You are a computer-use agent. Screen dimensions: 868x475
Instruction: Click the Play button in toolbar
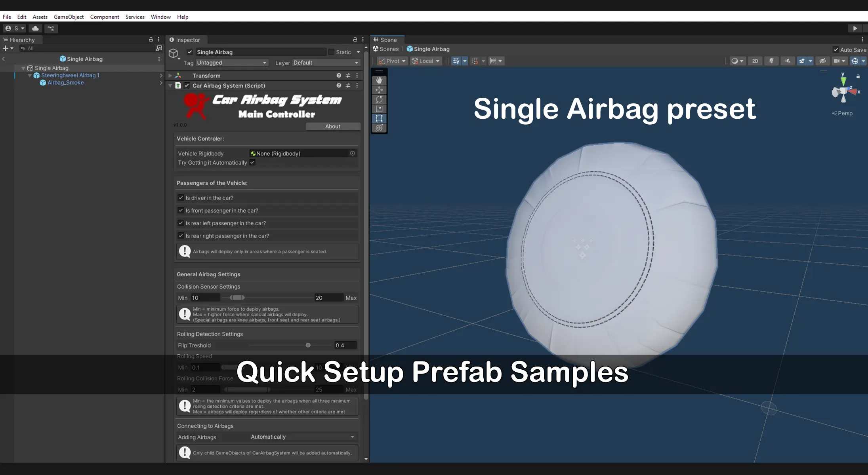click(x=855, y=28)
